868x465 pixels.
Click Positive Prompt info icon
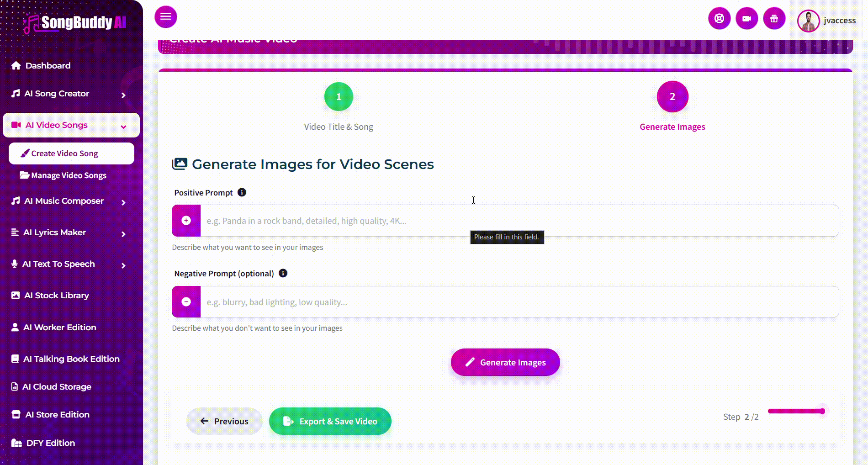pos(242,192)
